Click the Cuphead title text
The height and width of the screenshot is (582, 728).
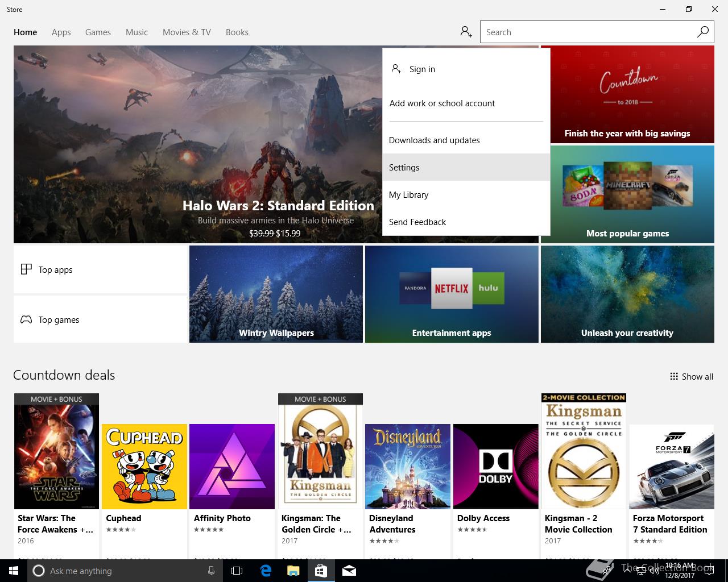pos(123,518)
